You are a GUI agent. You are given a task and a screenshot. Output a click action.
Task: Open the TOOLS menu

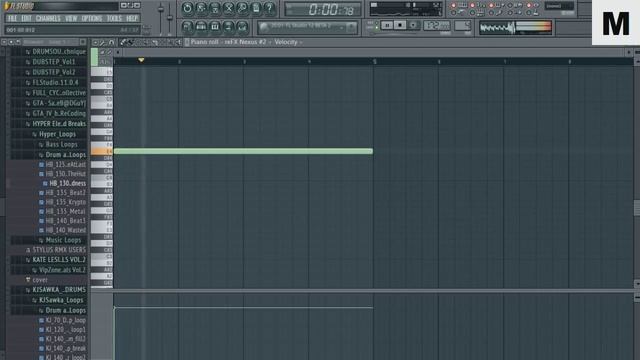(x=114, y=18)
